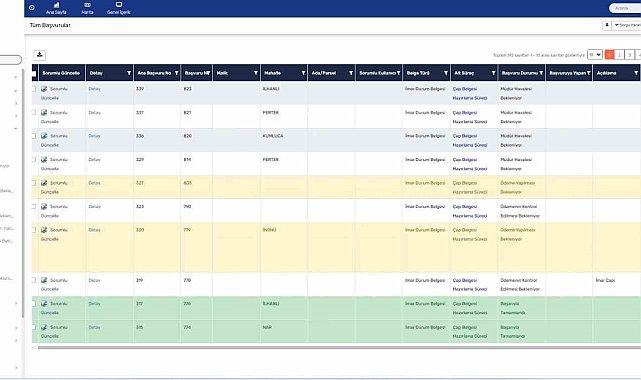Click the horizontal scrollbar below the table
Viewport: 641px width, 380px height.
pos(339,348)
